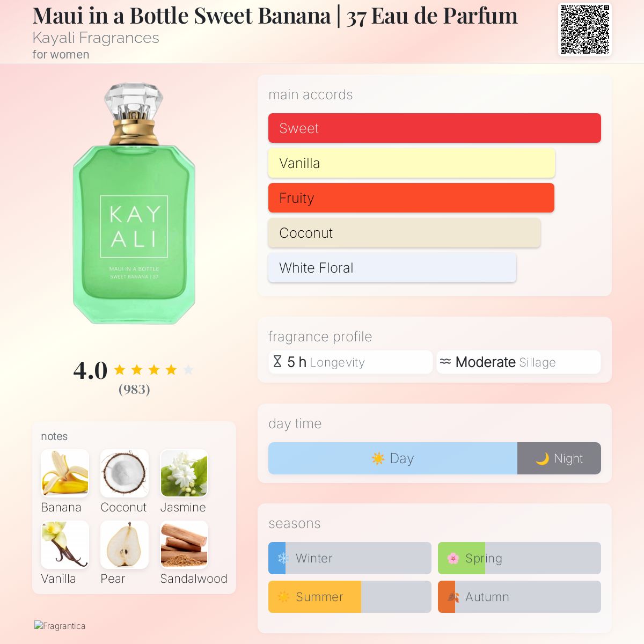Screen dimensions: 644x644
Task: Click the Night time segment
Action: pyautogui.click(x=559, y=458)
